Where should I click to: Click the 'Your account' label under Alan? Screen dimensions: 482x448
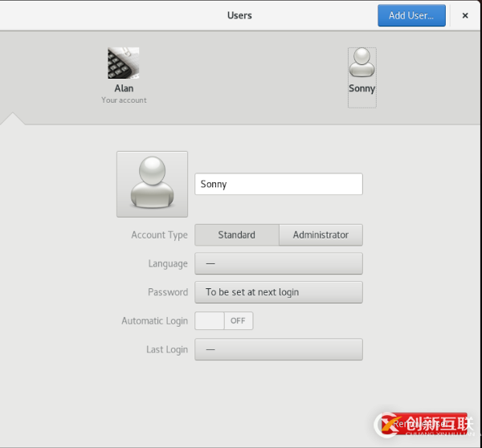124,100
